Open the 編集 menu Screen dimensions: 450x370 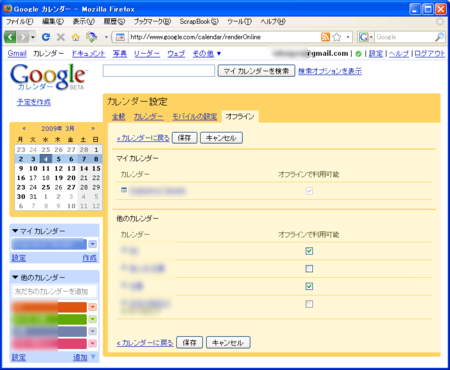pyautogui.click(x=53, y=22)
